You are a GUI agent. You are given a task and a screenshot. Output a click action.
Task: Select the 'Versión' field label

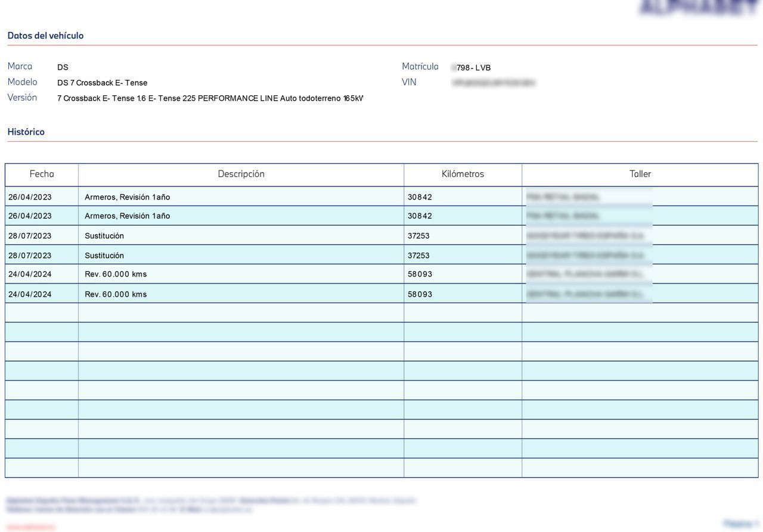click(22, 97)
